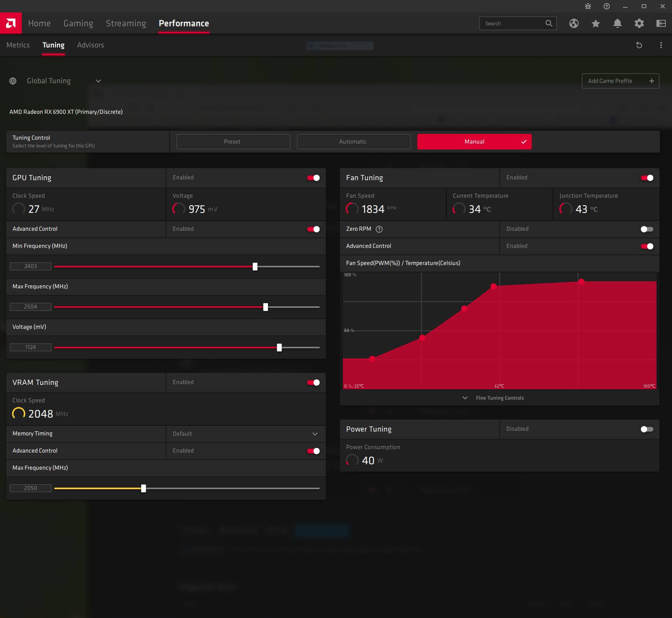Open the web browser globe icon
Viewport: 672px width, 618px height.
point(574,23)
